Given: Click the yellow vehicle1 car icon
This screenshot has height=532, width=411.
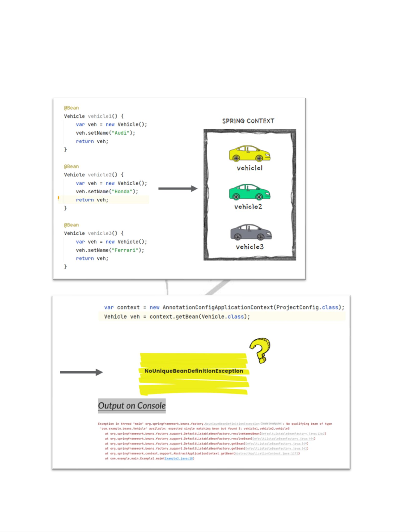Looking at the screenshot, I should point(250,153).
